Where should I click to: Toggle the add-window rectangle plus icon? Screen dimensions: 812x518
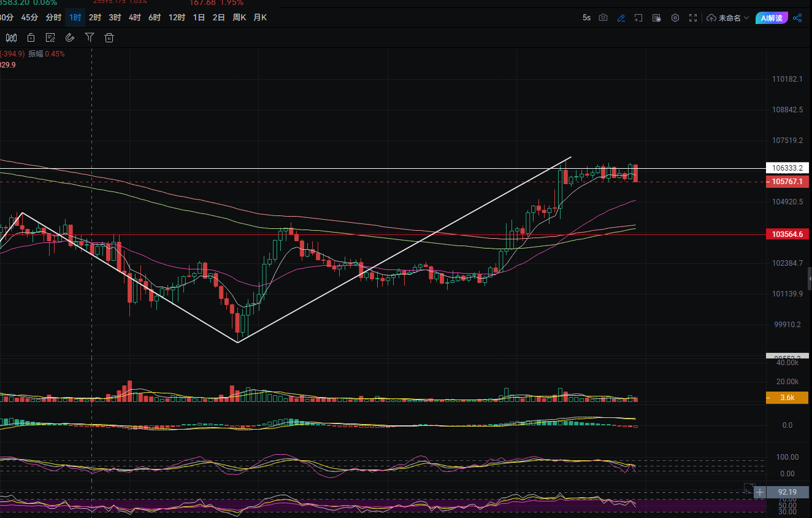point(639,18)
